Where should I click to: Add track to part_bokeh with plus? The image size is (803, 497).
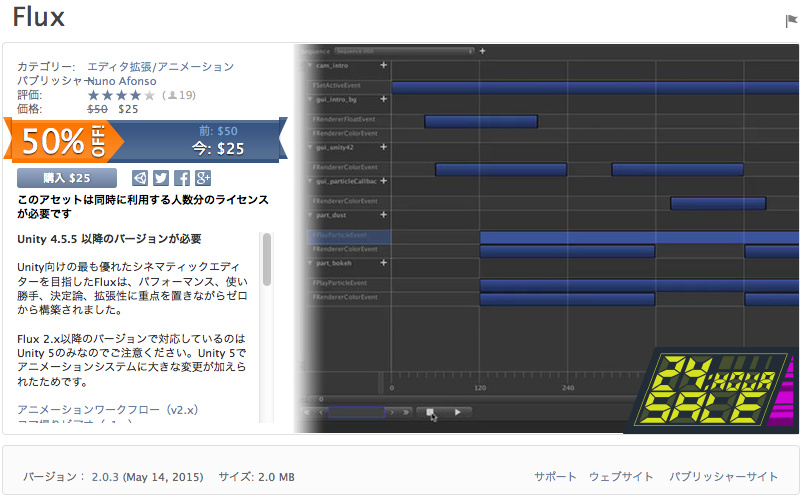pos(384,263)
